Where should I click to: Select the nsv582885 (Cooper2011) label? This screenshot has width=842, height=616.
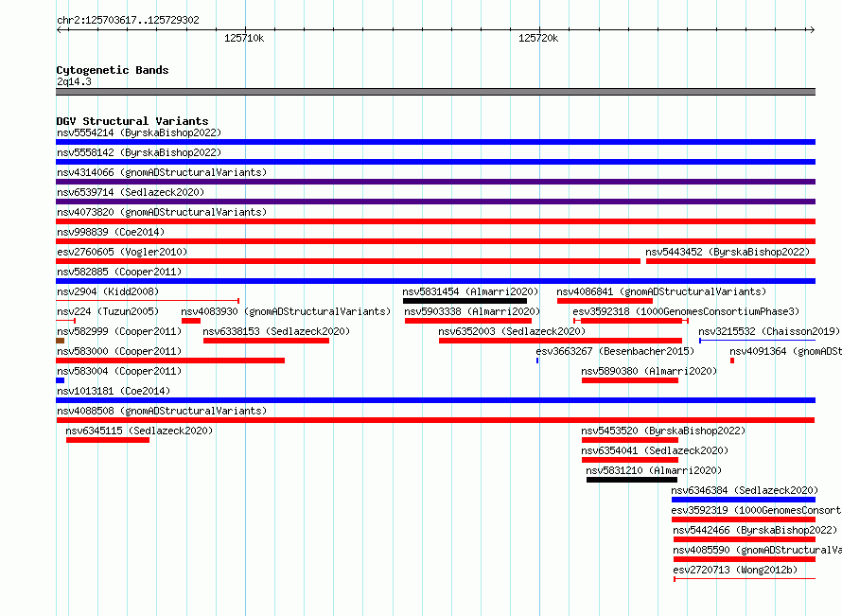pyautogui.click(x=119, y=272)
